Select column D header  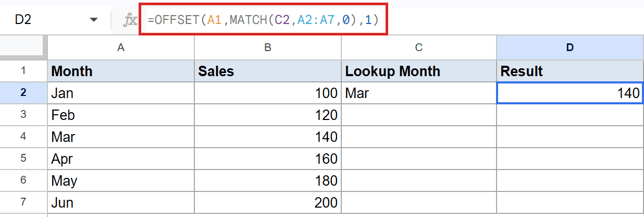tap(570, 47)
